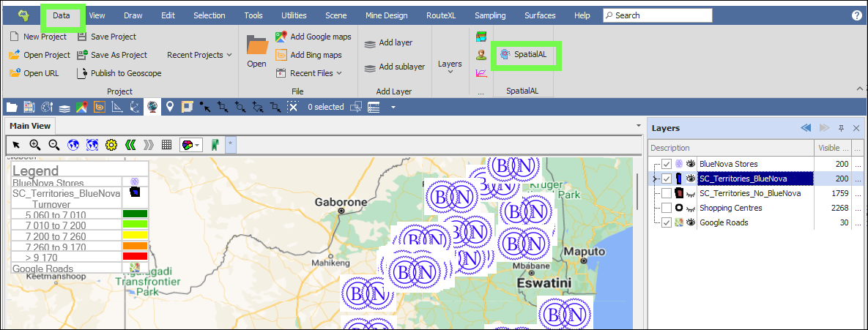Click the green double-arrow previous view icon
Image resolution: width=868 pixels, height=330 pixels.
[x=130, y=145]
